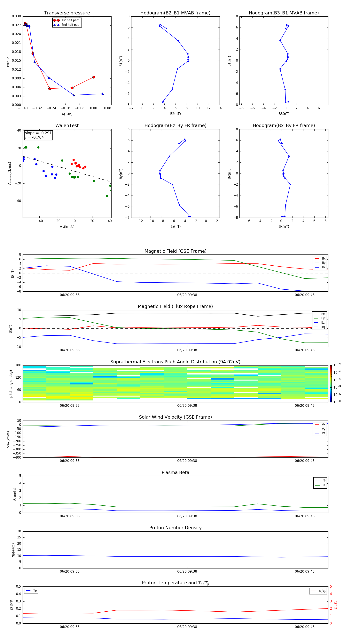Image resolution: width=351 pixels, height=644 pixels.
Task: Select the green β entry in Plasma Beta legend
Action: pyautogui.click(x=320, y=485)
